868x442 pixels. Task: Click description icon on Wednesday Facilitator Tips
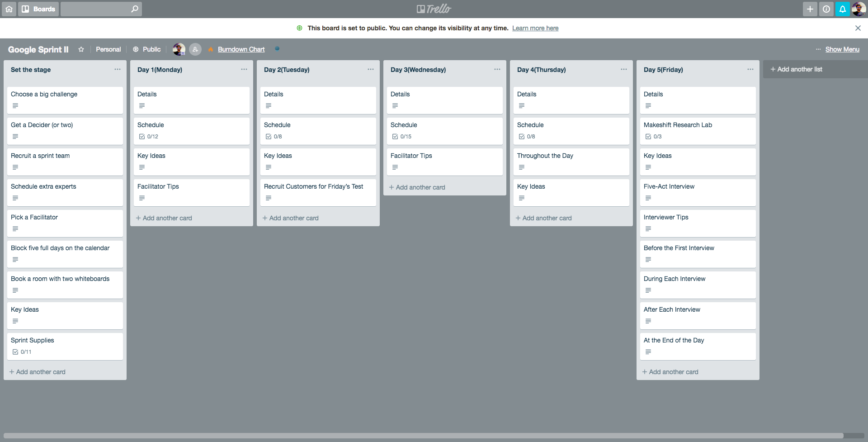tap(395, 167)
